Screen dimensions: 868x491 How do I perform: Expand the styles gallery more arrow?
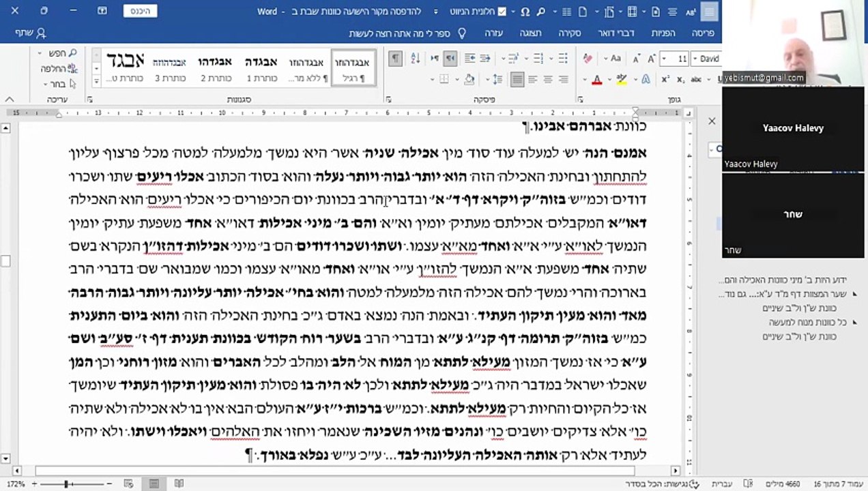point(96,80)
